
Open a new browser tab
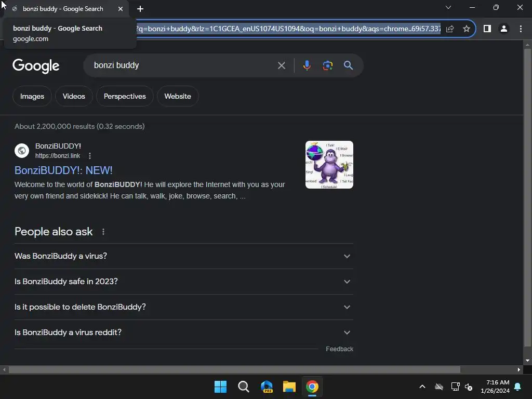click(x=140, y=9)
